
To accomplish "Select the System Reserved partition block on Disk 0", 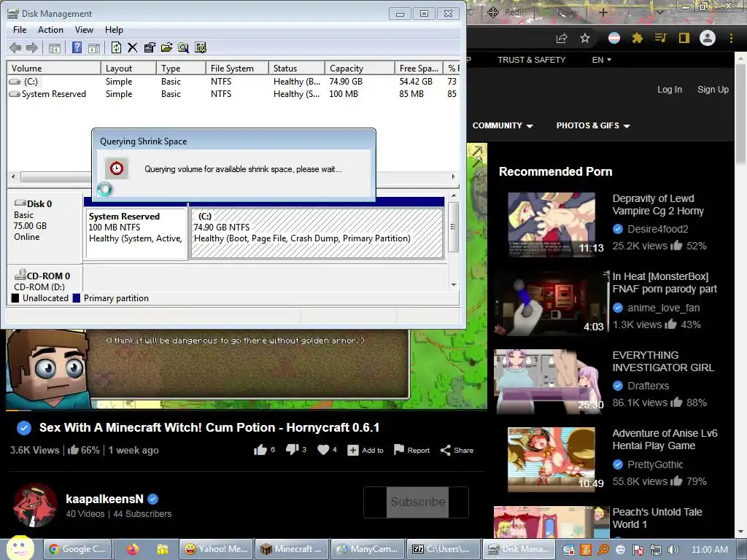I will (x=136, y=233).
